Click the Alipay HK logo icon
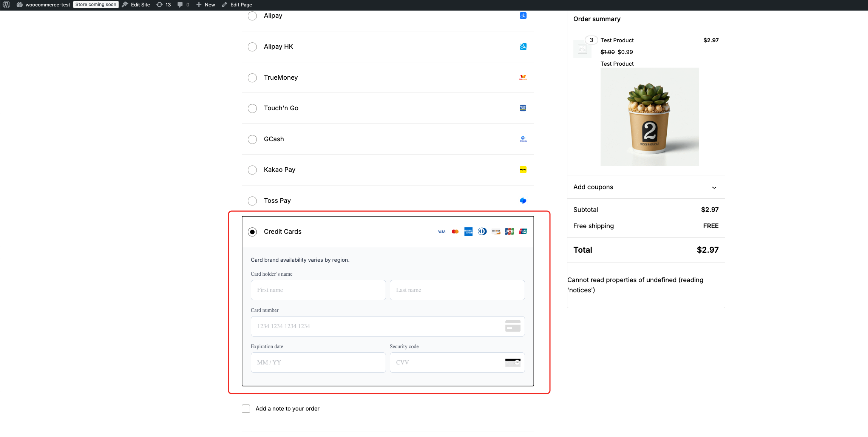This screenshot has width=868, height=437. 523,46
